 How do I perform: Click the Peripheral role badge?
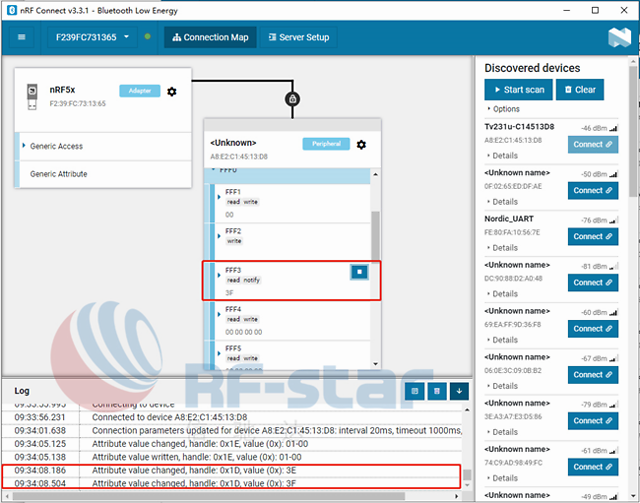click(x=326, y=144)
